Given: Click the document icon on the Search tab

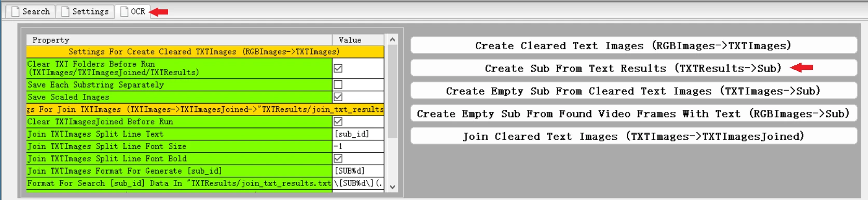Looking at the screenshot, I should [x=16, y=11].
